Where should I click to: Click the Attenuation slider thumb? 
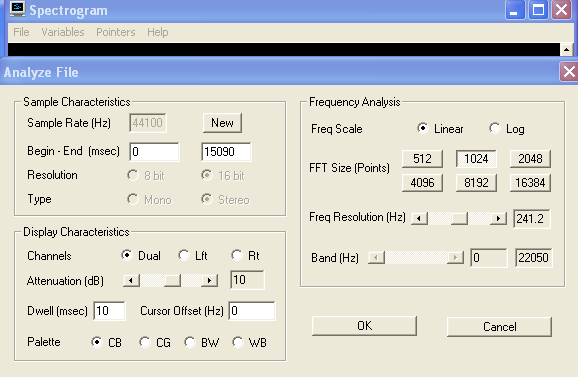(x=172, y=280)
